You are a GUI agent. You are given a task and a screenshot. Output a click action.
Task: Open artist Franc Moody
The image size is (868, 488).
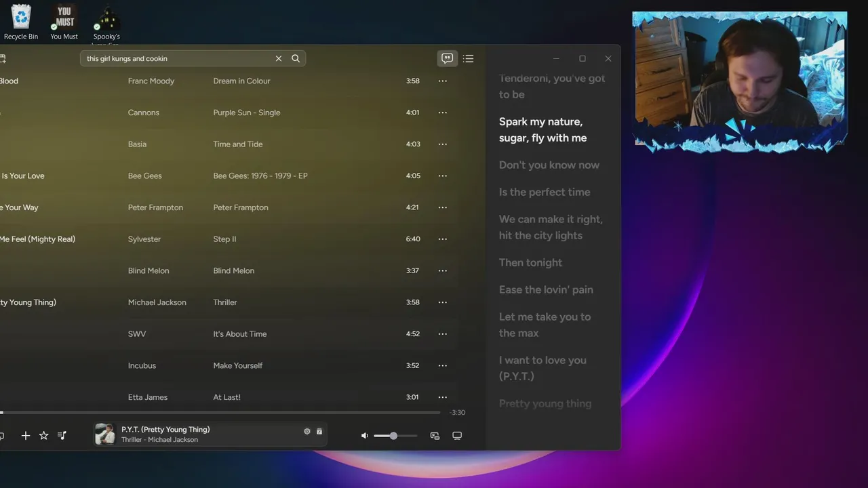coord(151,81)
